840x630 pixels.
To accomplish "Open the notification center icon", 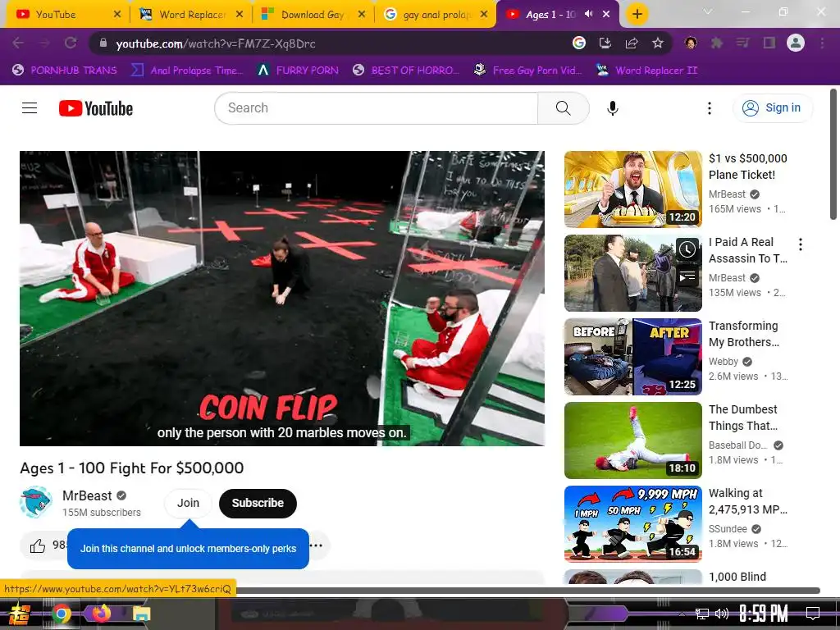I will click(813, 613).
